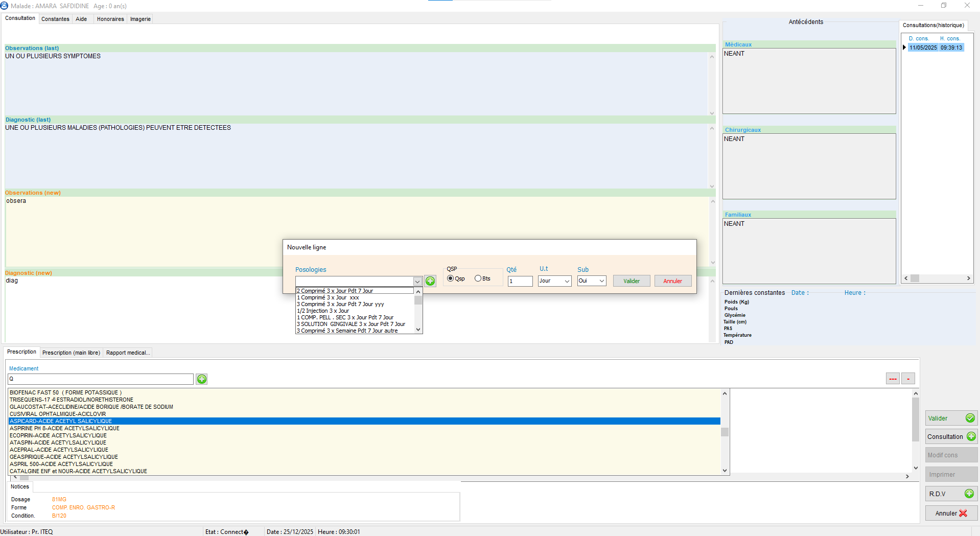980x536 pixels.
Task: Click Consultation button with green plus
Action: click(951, 436)
